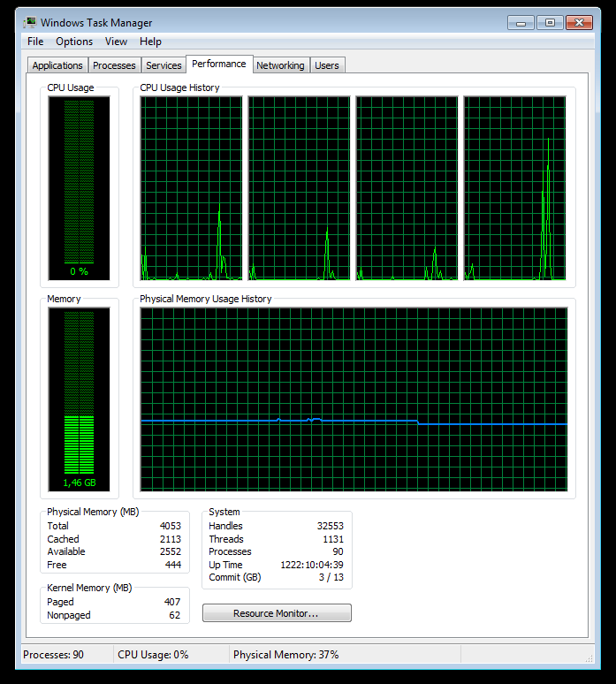This screenshot has width=616, height=684.
Task: Maximize the Task Manager window
Action: click(x=550, y=22)
